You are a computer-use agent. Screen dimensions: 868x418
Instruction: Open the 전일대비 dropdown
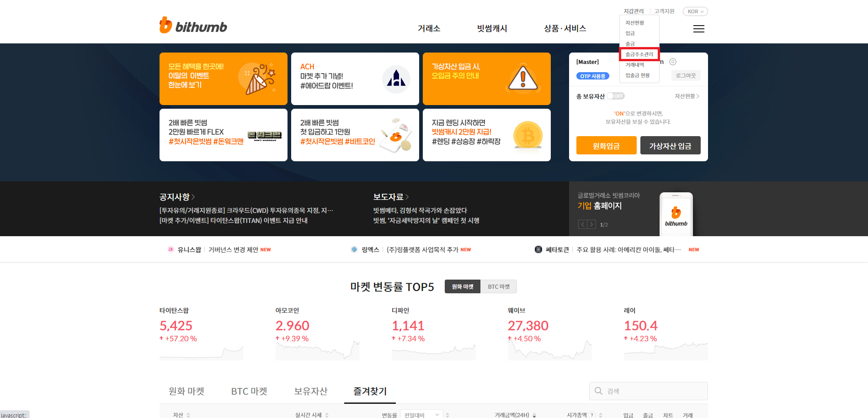coord(421,414)
